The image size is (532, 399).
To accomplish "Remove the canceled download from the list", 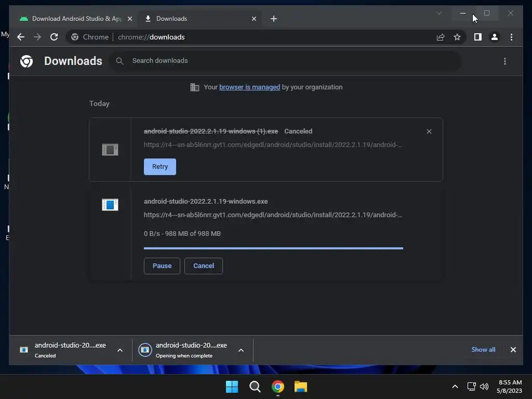I will pos(429,131).
